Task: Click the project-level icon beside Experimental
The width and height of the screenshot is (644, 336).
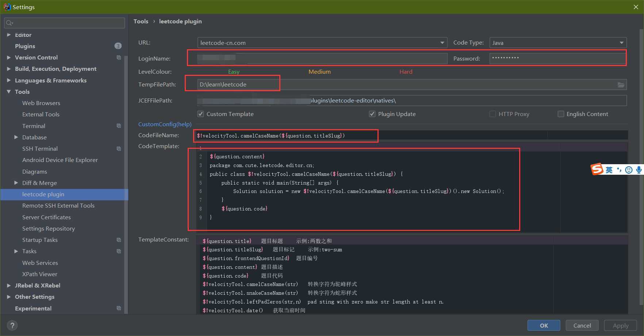Action: (119, 308)
